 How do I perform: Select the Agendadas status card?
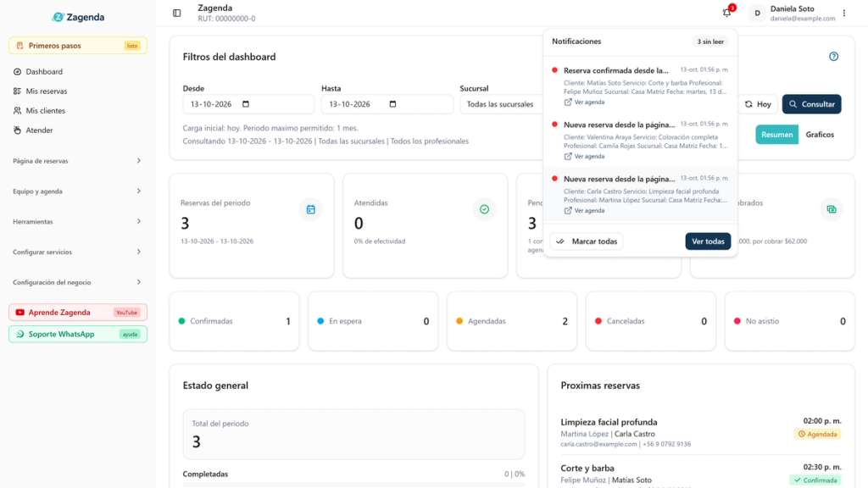click(512, 321)
